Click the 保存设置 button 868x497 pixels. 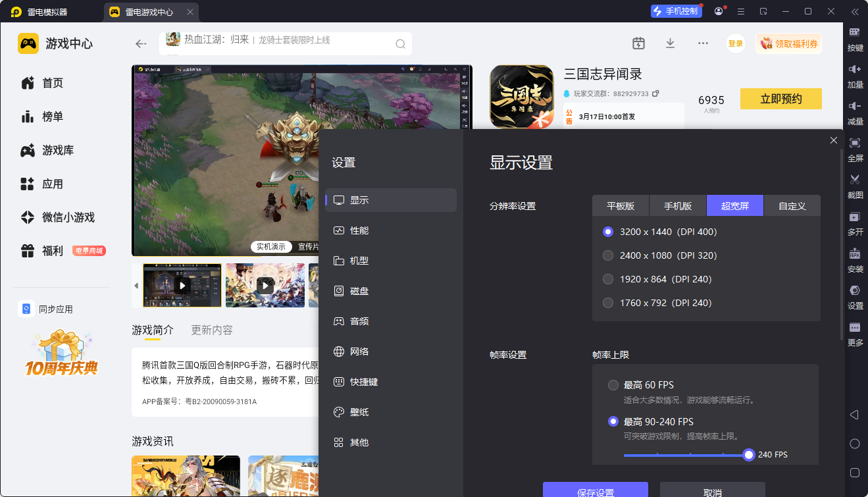[x=596, y=490]
